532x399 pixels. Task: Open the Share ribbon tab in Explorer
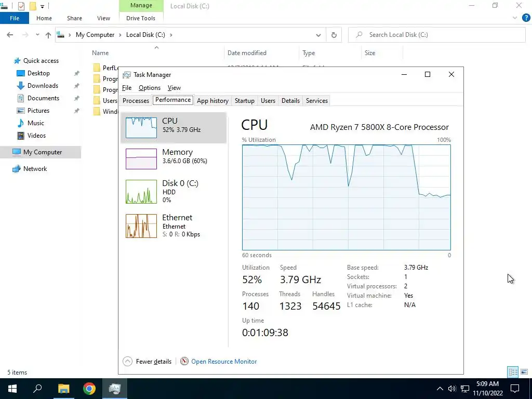click(74, 18)
